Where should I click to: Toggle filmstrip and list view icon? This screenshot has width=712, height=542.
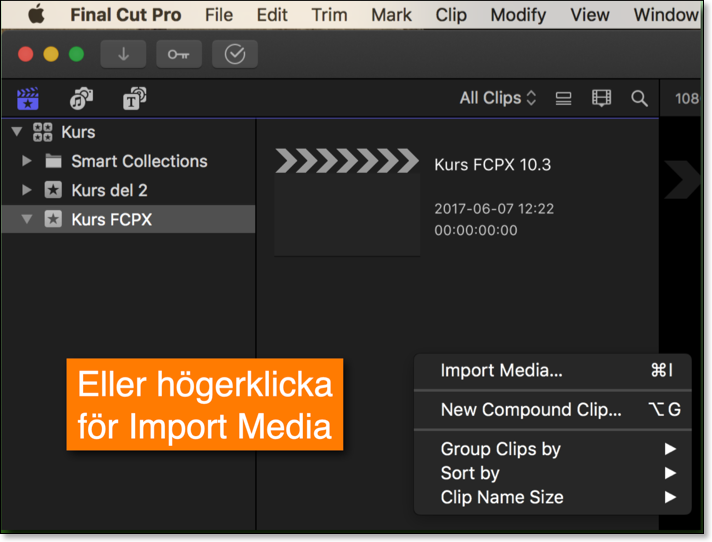[x=564, y=98]
